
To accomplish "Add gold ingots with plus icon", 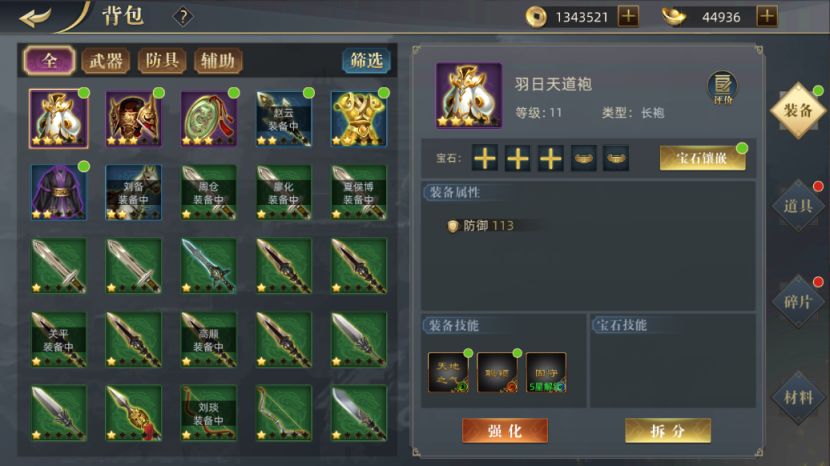I will (x=767, y=16).
